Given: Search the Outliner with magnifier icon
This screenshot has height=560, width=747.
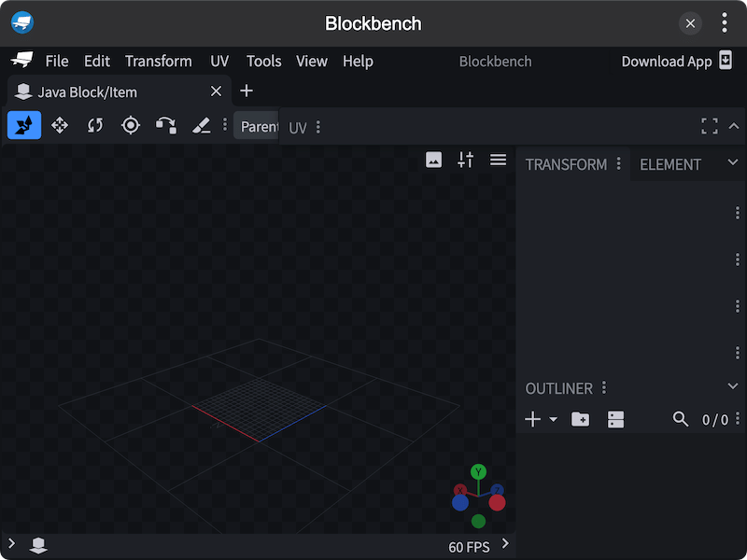Looking at the screenshot, I should tap(681, 419).
